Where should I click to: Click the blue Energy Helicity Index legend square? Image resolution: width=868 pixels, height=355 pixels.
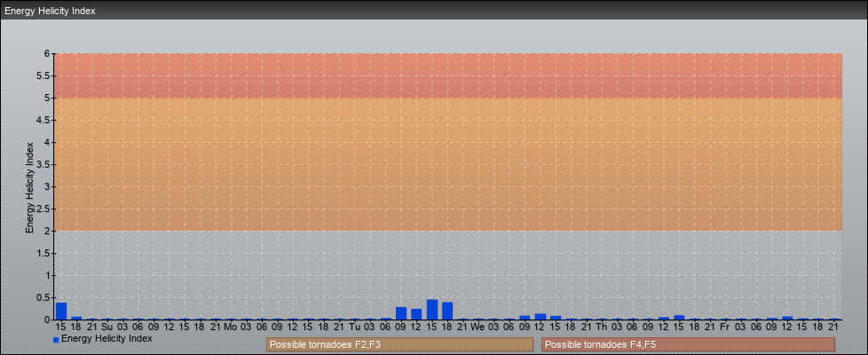click(x=56, y=340)
